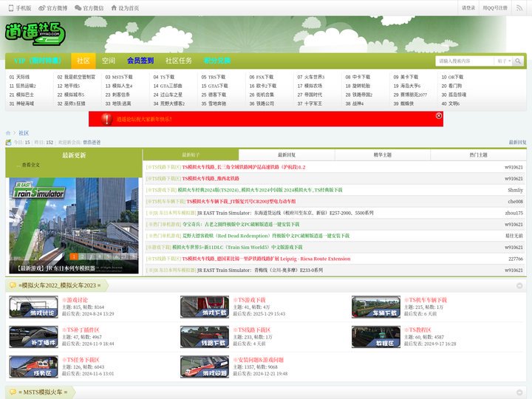Open the 手机版 mobile version link
Viewport: 532px width, 399px height.
[x=20, y=8]
